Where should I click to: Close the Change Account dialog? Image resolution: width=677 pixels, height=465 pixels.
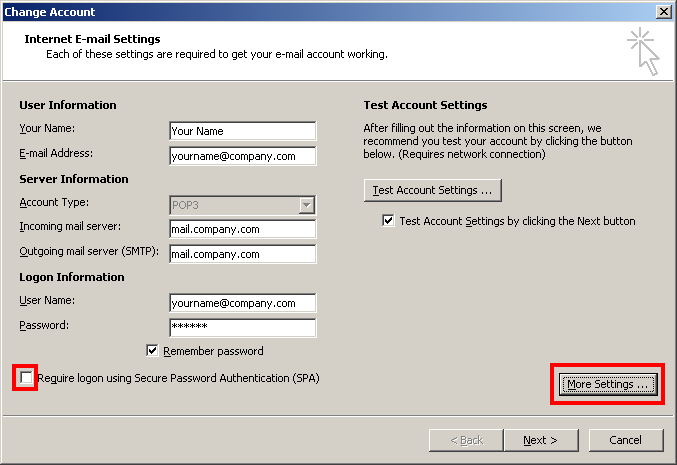(x=663, y=12)
